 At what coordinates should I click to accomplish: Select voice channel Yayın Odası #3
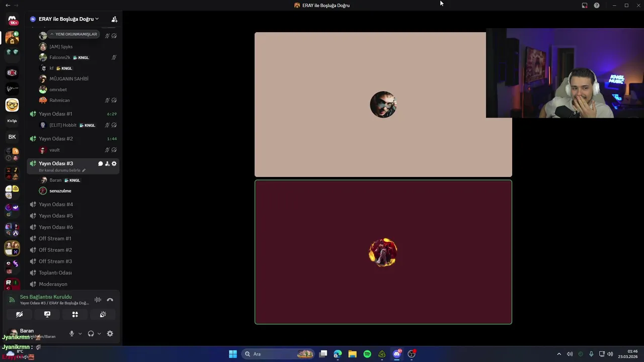click(x=56, y=163)
